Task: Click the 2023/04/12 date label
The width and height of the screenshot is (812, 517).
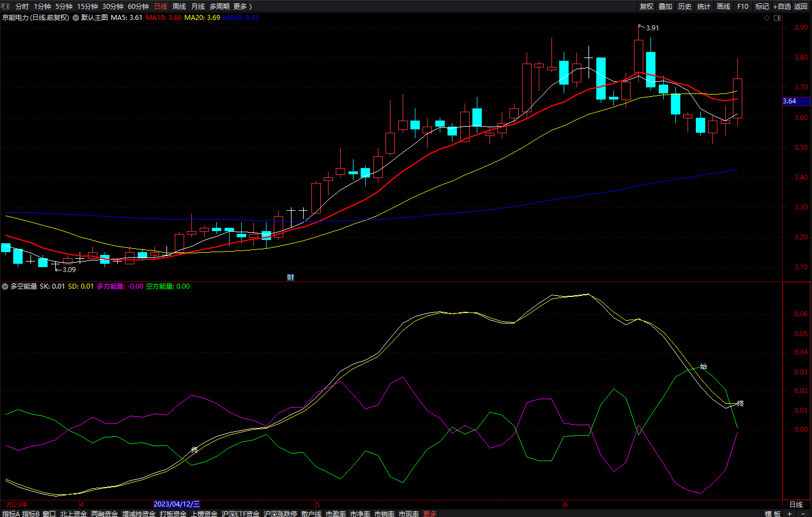Action: (x=176, y=504)
